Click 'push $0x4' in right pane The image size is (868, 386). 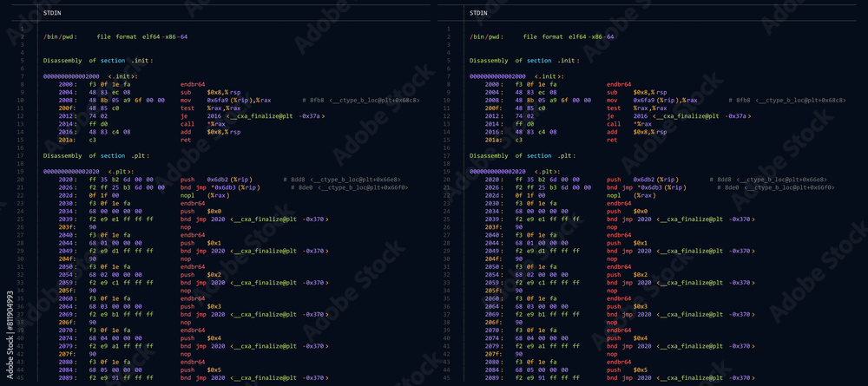tap(628, 338)
